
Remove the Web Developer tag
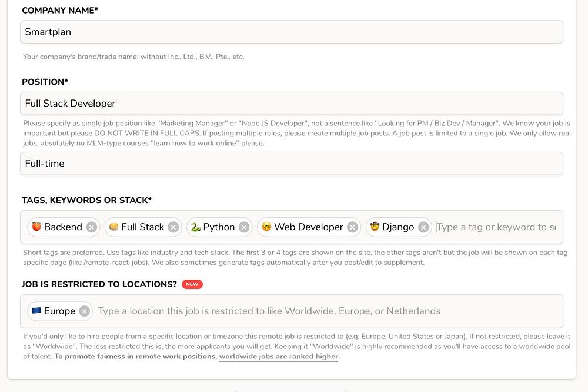tap(352, 227)
